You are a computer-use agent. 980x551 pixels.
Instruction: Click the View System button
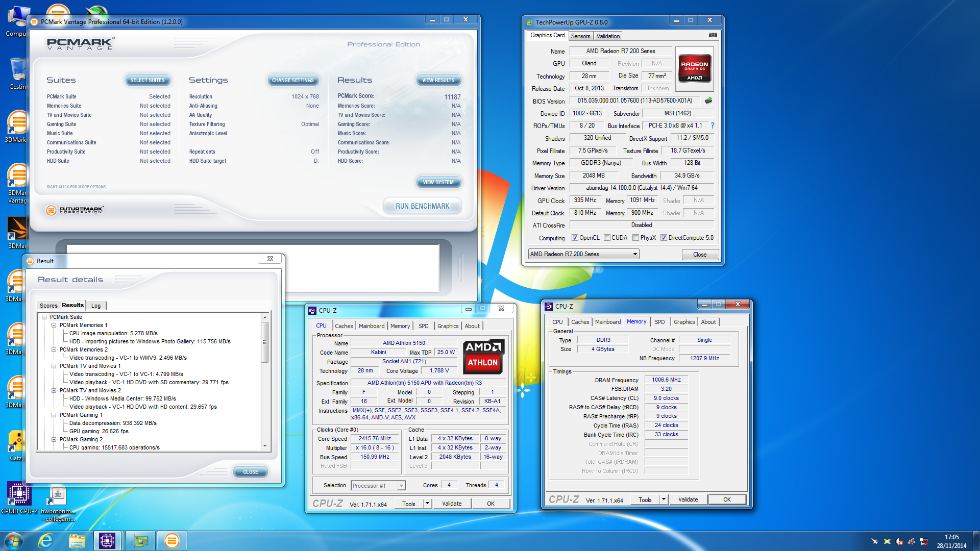(x=438, y=182)
